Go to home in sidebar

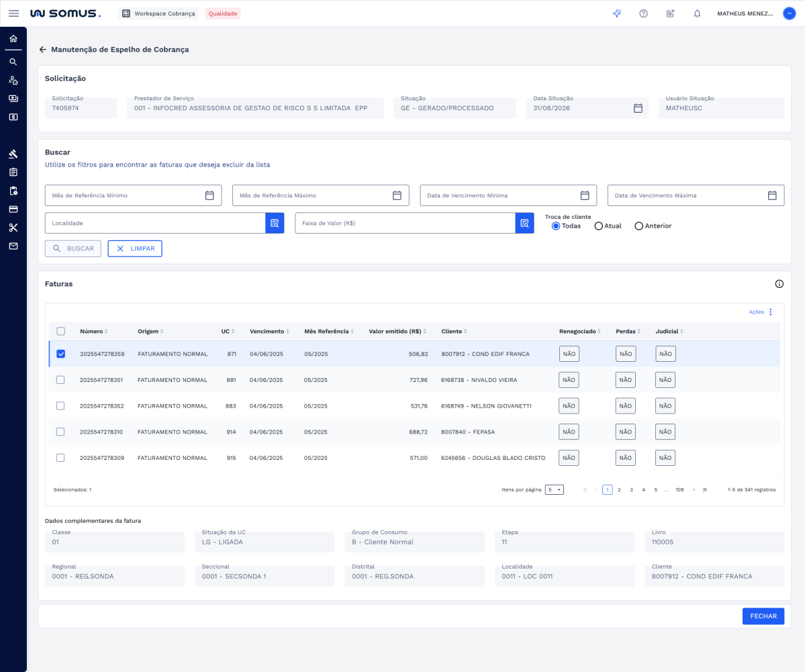click(x=13, y=38)
